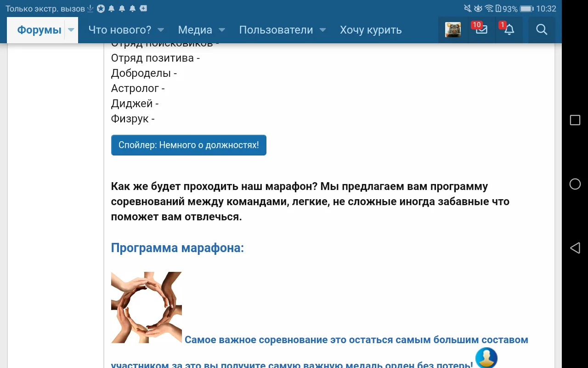
Task: Open alerts via bell icon showing 1
Action: [x=509, y=30]
